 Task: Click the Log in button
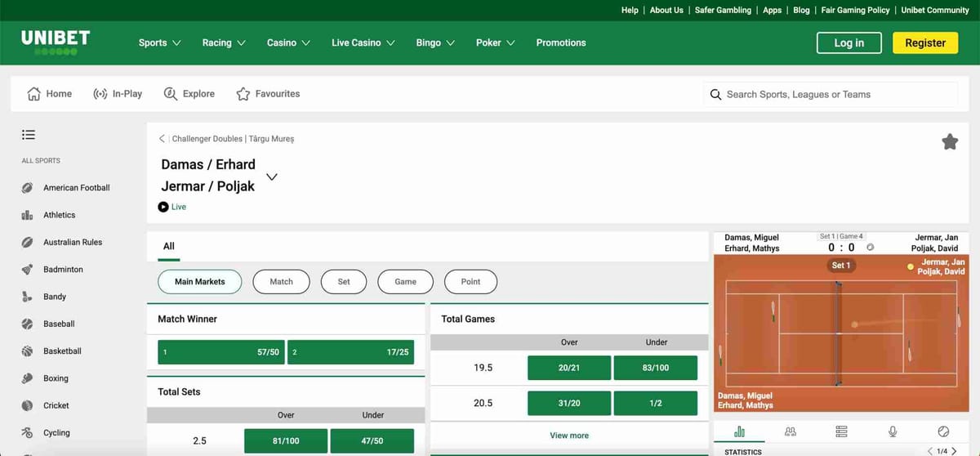click(x=849, y=42)
